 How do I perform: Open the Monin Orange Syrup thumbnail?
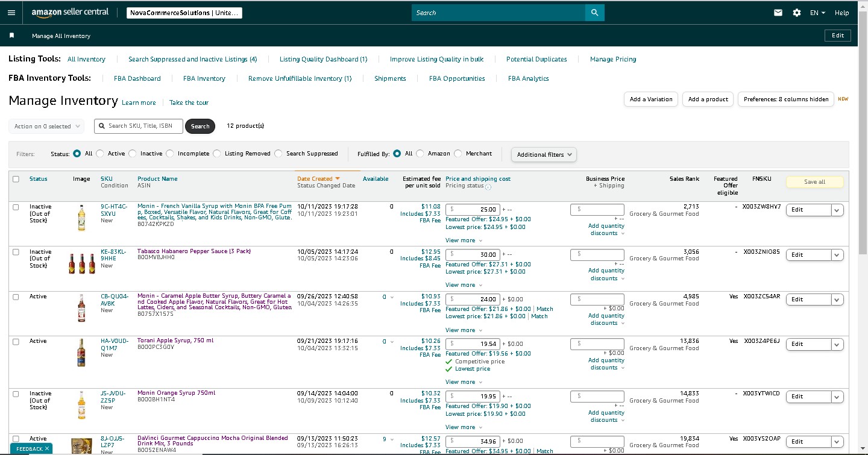[x=81, y=405]
